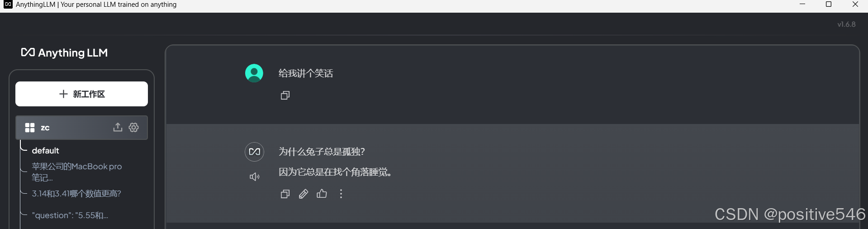Open thread starting with "question": "5.55和
This screenshot has height=229, width=868.
point(70,215)
